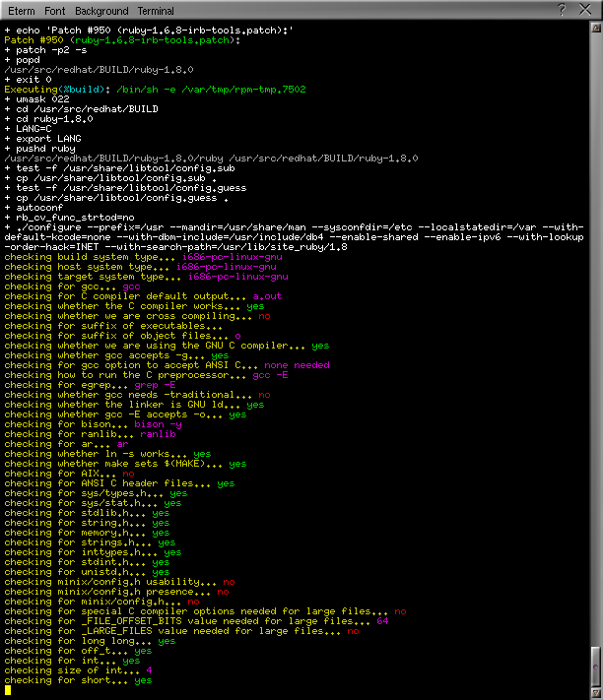Click "checking whether we are cross compiling" line
The width and height of the screenshot is (603, 700).
(x=137, y=316)
